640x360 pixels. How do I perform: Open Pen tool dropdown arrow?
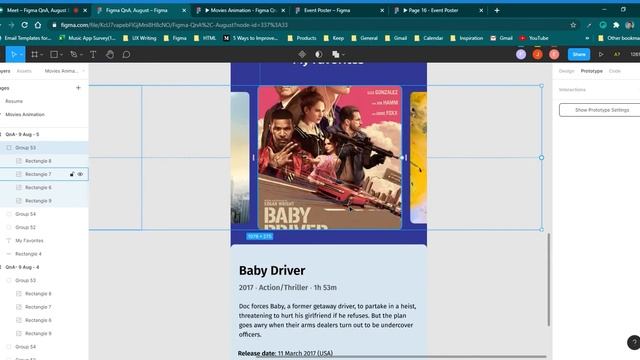click(x=81, y=55)
